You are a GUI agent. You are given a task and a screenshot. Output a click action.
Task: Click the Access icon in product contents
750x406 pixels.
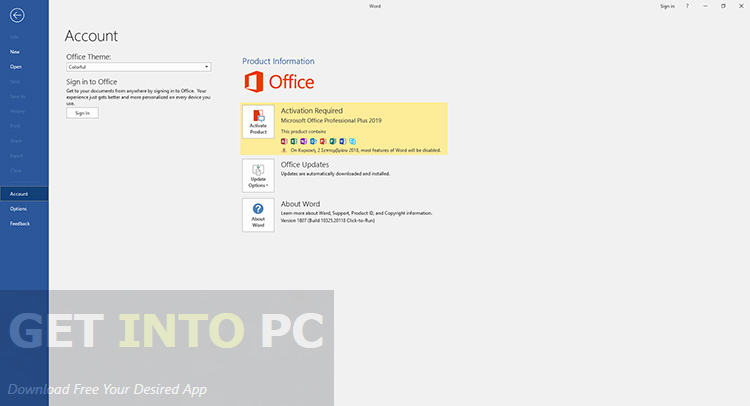[x=284, y=141]
